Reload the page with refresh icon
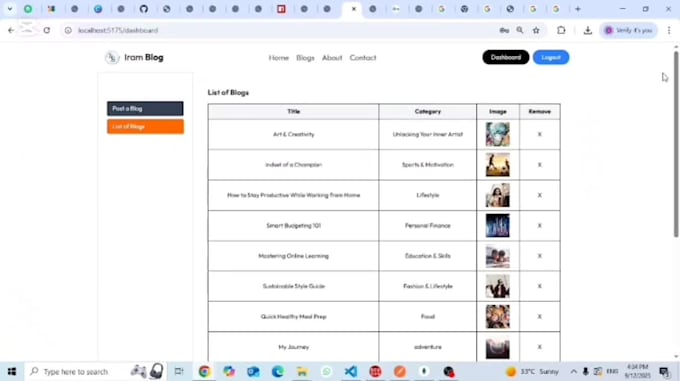This screenshot has height=381, width=680. (46, 30)
